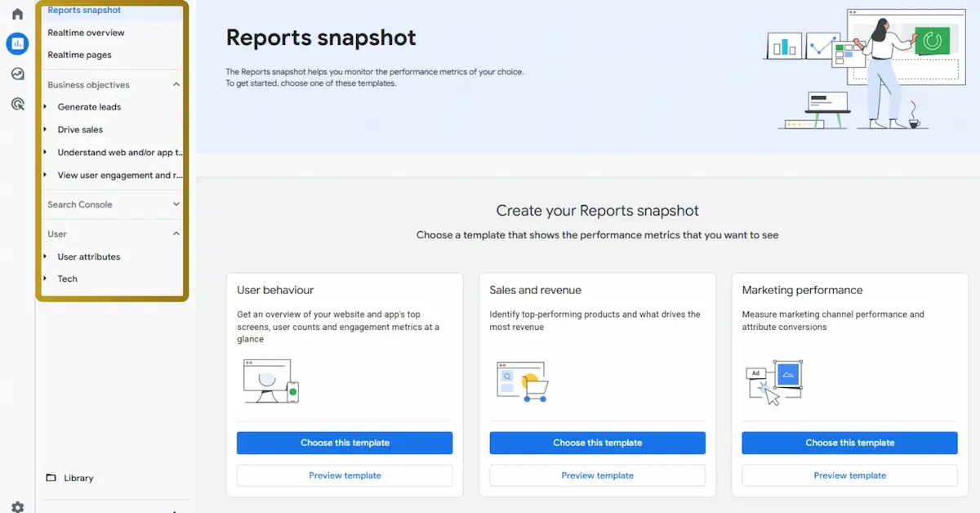Collapse the User section chevron
Image resolution: width=980 pixels, height=513 pixels.
tap(176, 234)
